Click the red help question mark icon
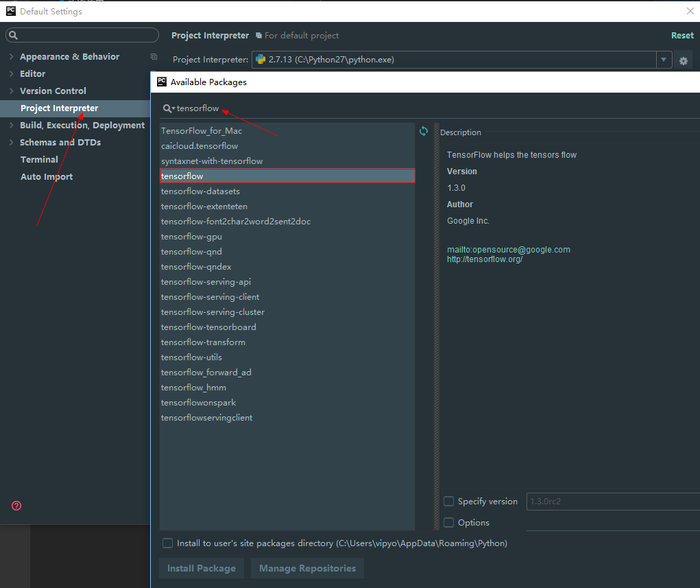 (x=16, y=506)
